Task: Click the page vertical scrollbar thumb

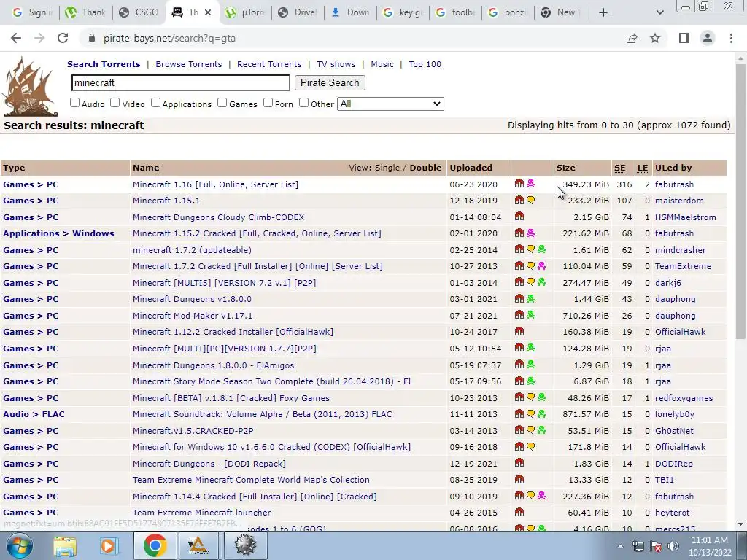Action: coord(740,200)
